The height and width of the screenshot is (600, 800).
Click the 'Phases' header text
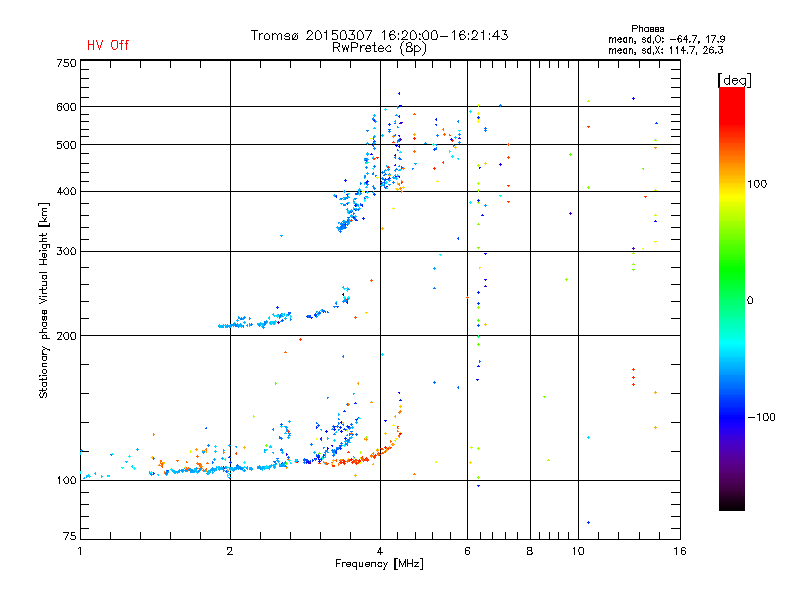coord(647,29)
